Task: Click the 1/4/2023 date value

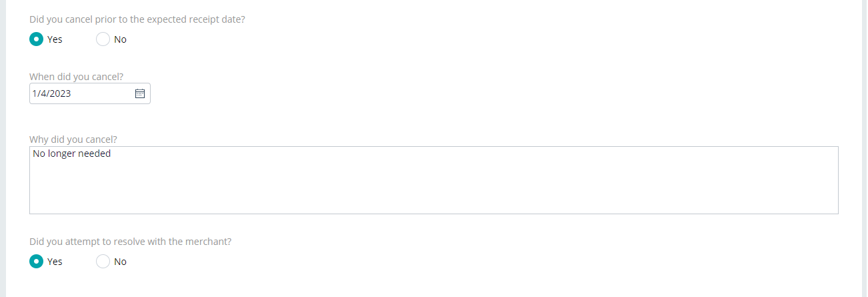Action: [x=52, y=93]
